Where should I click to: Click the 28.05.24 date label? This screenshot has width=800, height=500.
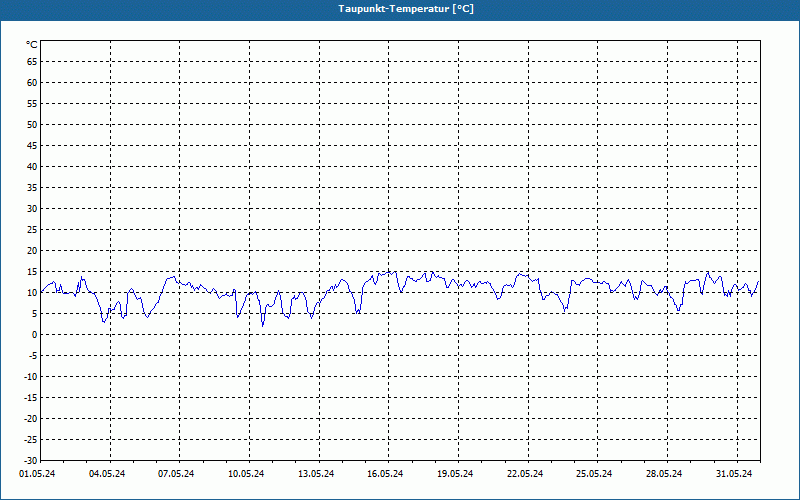[x=664, y=474]
